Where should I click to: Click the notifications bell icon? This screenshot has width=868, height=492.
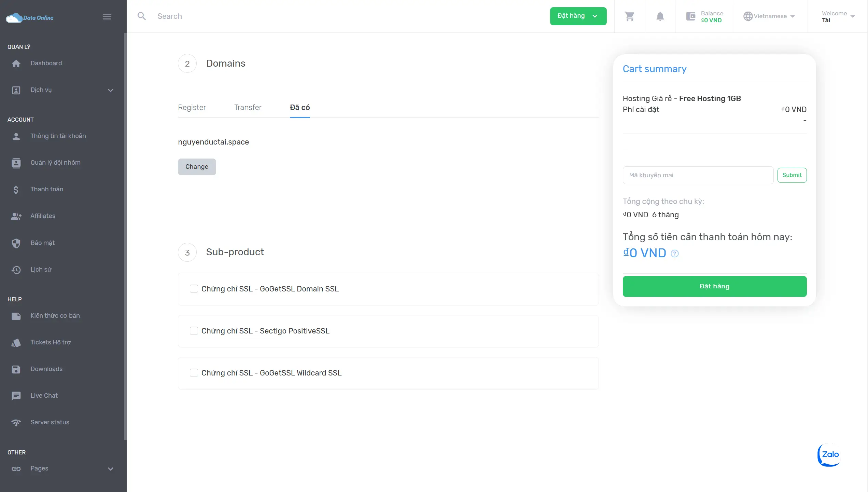coord(660,16)
